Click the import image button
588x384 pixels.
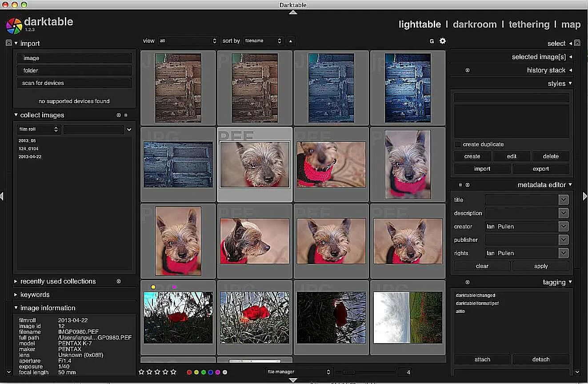tap(74, 58)
